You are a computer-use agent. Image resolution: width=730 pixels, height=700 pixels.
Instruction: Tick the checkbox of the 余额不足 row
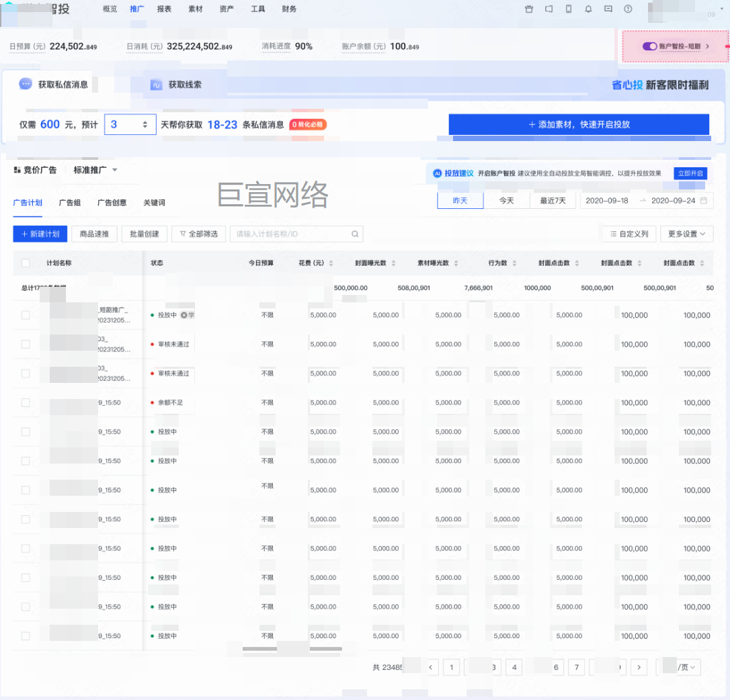pyautogui.click(x=26, y=402)
